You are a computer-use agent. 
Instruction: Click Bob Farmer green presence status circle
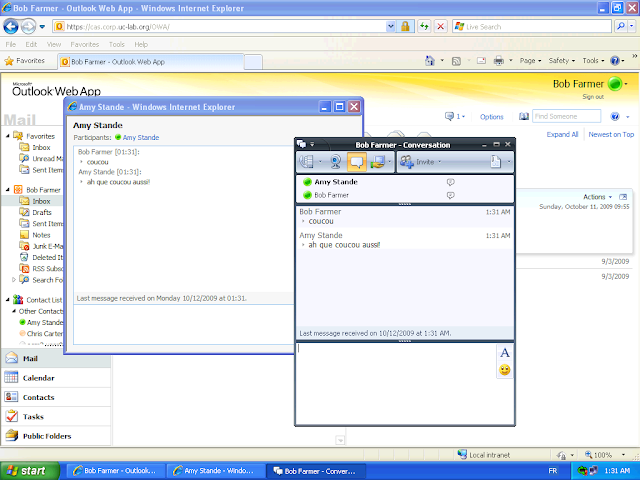[x=615, y=84]
